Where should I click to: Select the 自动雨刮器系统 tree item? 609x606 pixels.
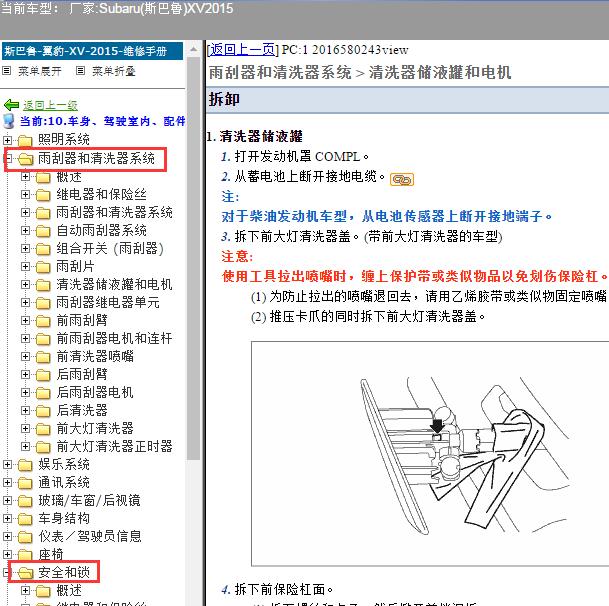(101, 231)
